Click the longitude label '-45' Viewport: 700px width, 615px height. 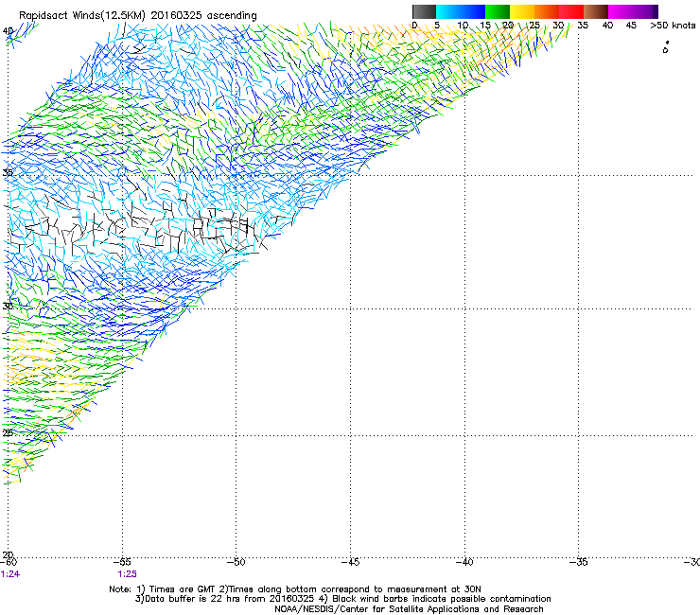tap(350, 562)
